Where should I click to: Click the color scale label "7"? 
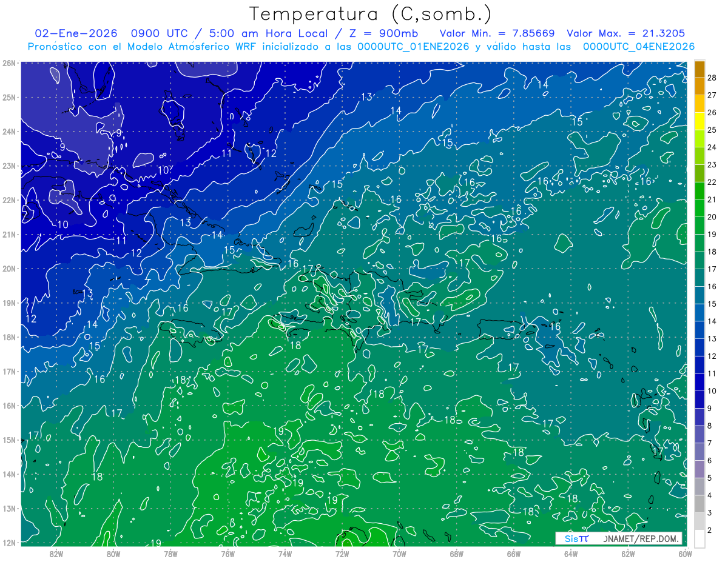click(x=710, y=443)
